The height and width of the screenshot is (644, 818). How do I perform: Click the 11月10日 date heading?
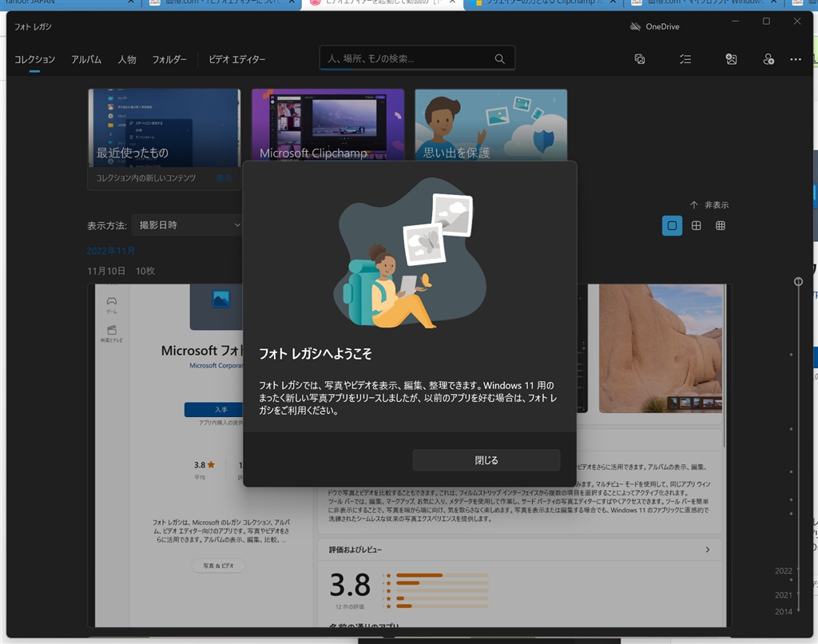106,271
